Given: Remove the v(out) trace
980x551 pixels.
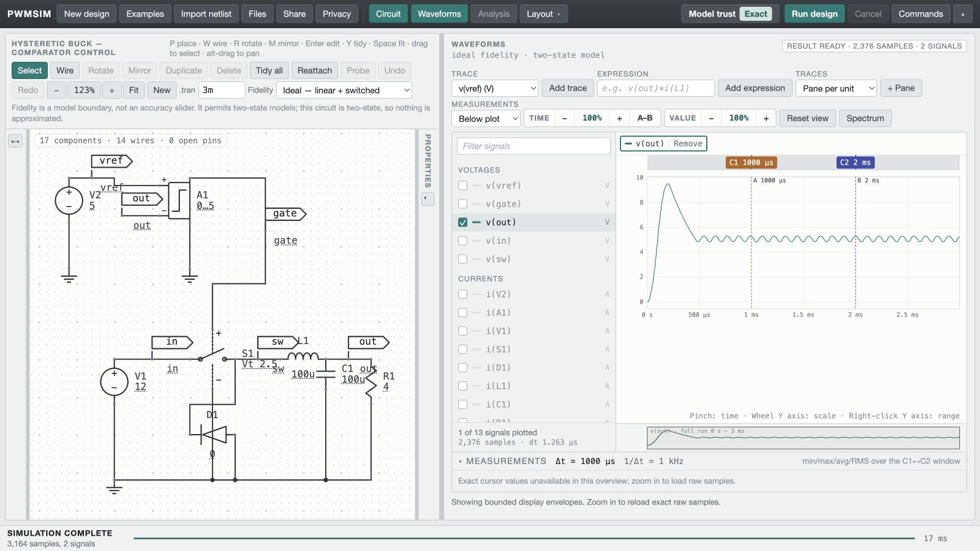Looking at the screenshot, I should 688,143.
